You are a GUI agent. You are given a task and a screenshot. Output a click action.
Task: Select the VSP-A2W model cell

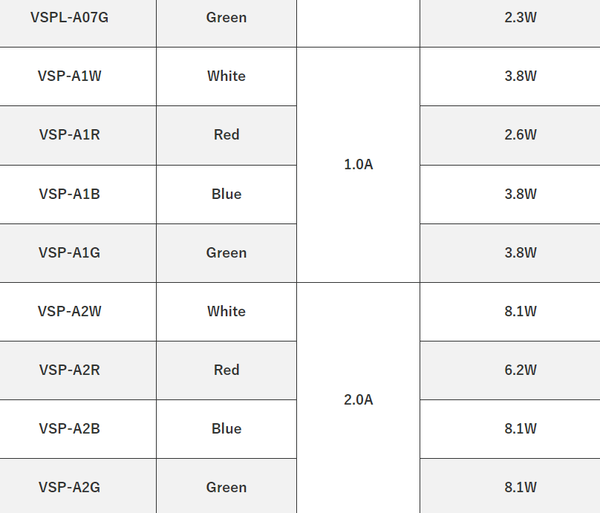tap(69, 311)
